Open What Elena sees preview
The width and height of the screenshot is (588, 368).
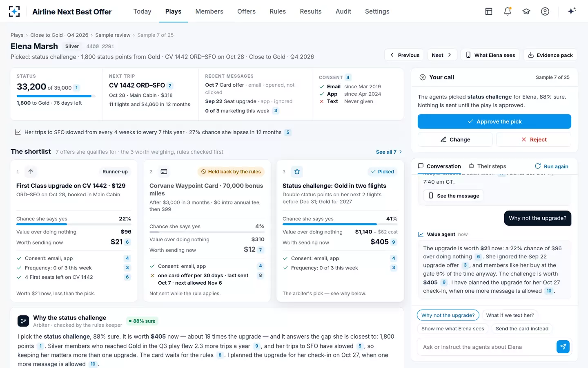pyautogui.click(x=490, y=55)
